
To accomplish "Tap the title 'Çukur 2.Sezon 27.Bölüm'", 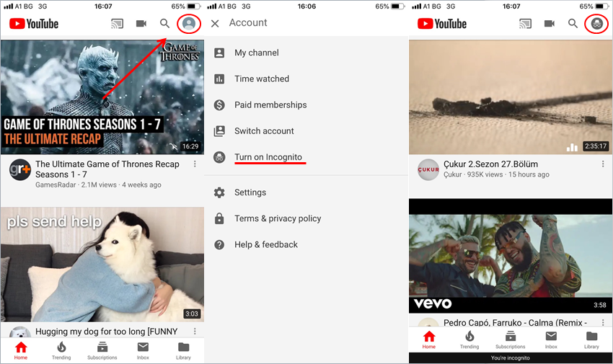I will pyautogui.click(x=490, y=164).
